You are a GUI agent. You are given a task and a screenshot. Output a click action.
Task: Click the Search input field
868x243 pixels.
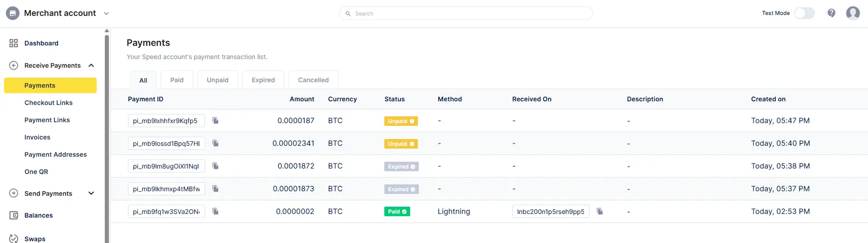point(466,14)
